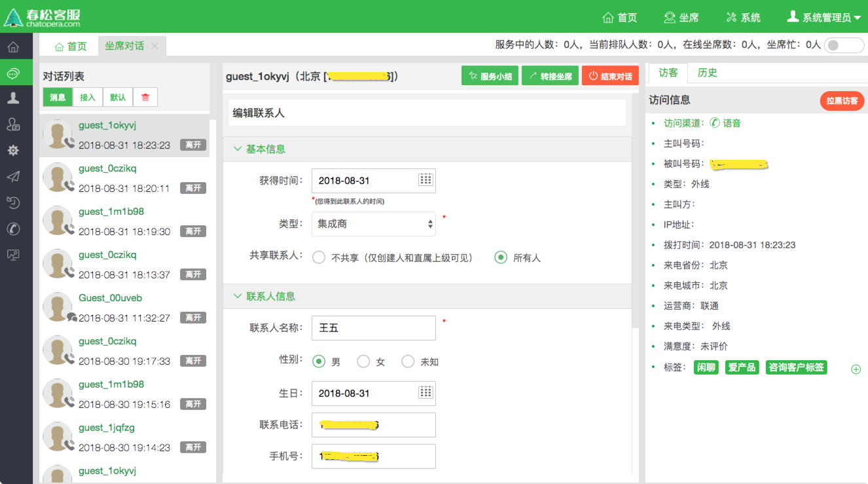Collapse the 基本信息 section
Image resolution: width=868 pixels, height=484 pixels.
pos(238,149)
